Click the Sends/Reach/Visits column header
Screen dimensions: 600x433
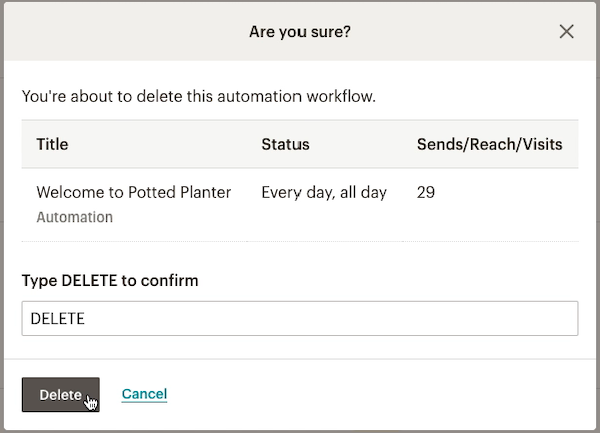[x=489, y=144]
